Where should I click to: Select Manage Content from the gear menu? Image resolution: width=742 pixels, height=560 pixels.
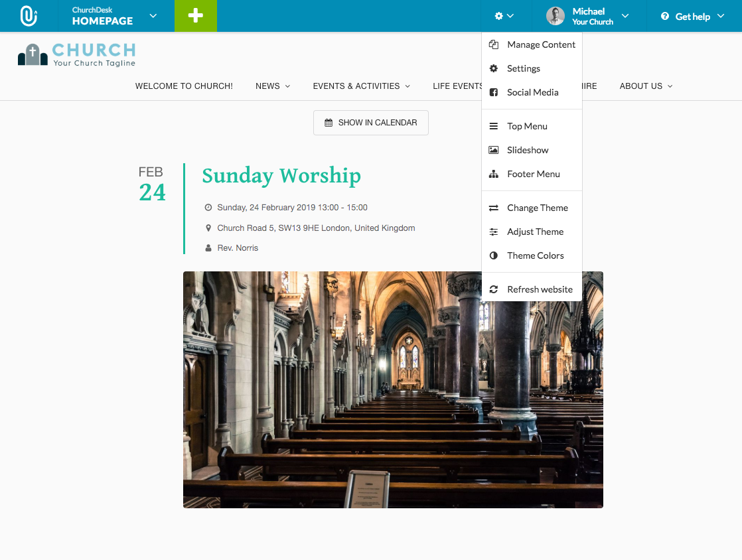[x=541, y=44]
